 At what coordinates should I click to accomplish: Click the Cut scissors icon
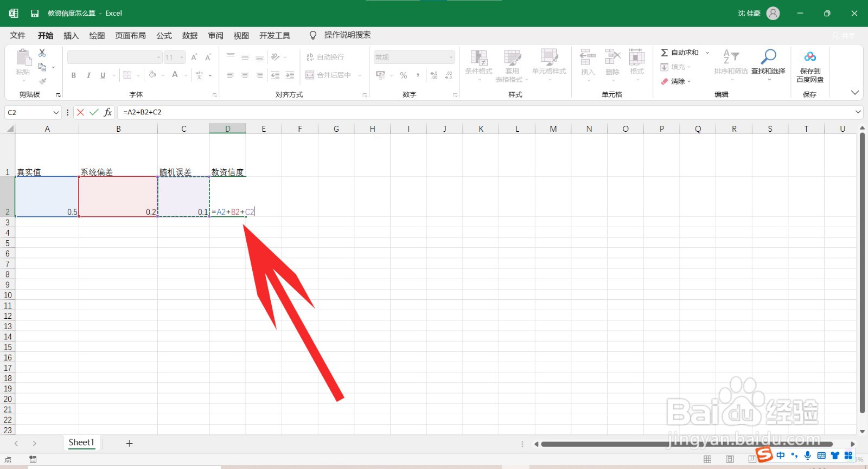pos(42,53)
